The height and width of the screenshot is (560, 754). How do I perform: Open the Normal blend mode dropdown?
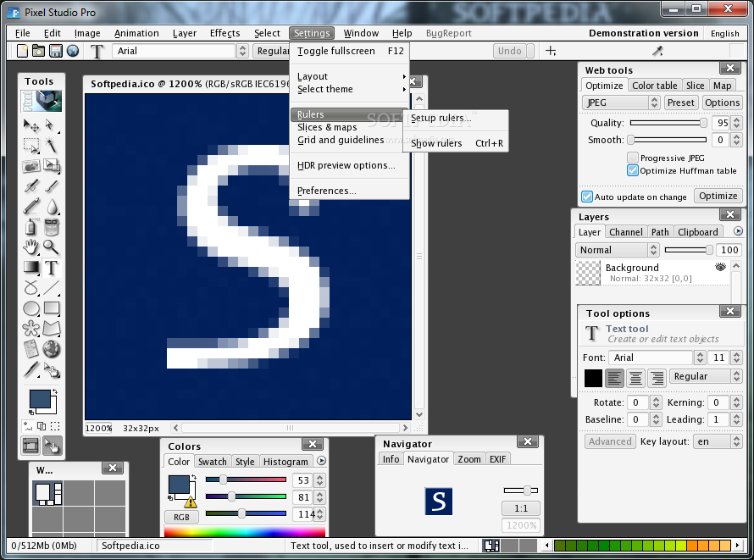[617, 250]
